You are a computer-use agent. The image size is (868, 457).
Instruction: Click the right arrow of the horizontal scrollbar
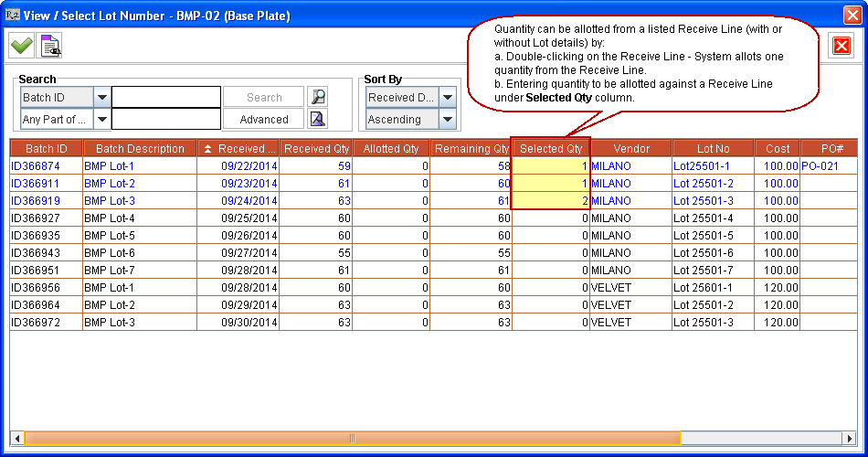(850, 438)
